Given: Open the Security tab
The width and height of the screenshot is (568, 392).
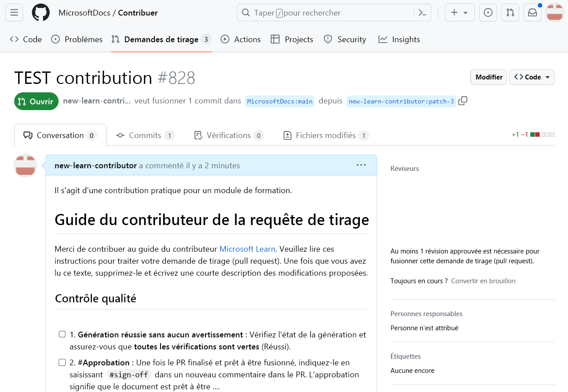Looking at the screenshot, I should pos(345,39).
